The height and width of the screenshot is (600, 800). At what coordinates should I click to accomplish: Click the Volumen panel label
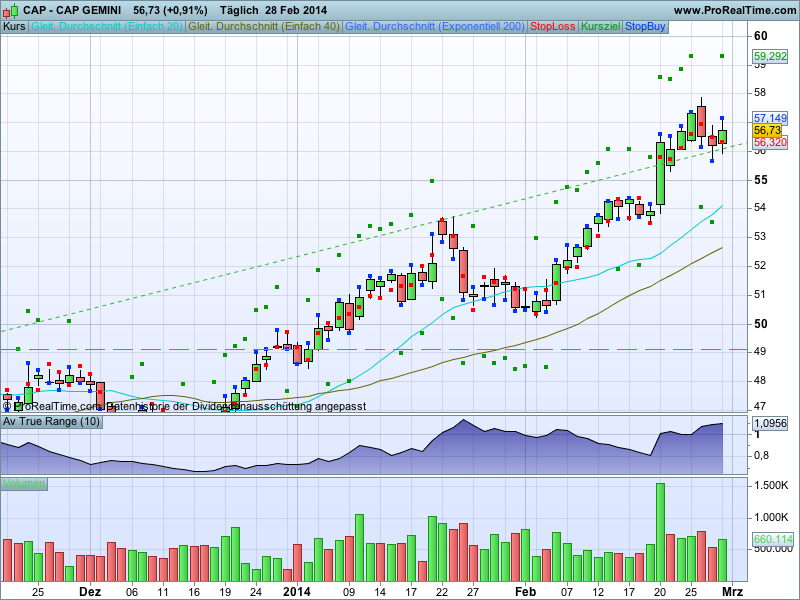24,484
